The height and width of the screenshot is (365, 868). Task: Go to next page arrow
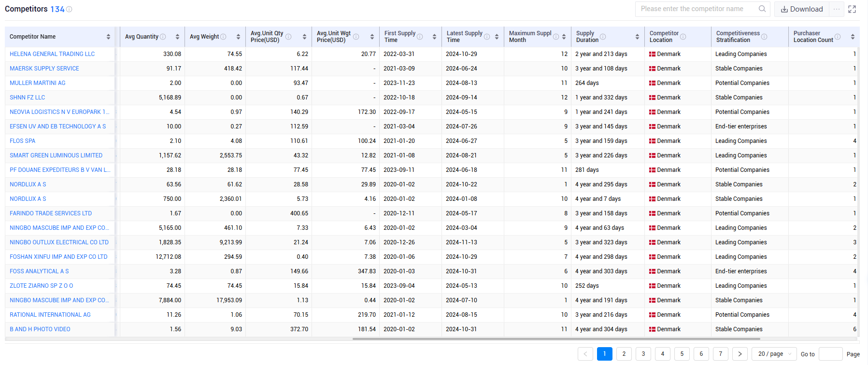point(740,354)
